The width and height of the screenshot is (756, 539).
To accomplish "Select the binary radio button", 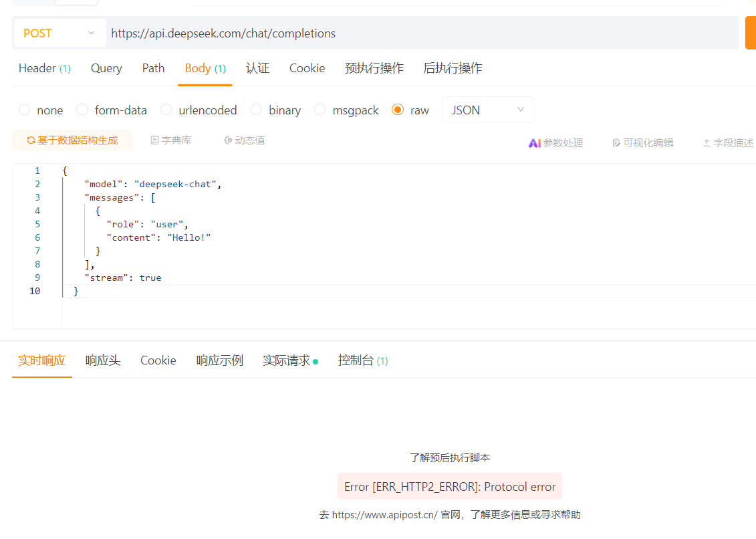I will (257, 110).
